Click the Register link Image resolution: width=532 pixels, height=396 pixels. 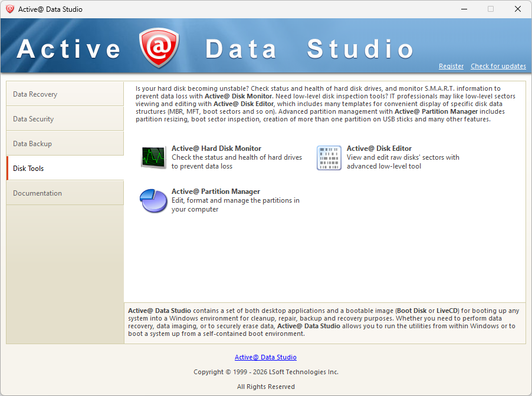click(451, 66)
